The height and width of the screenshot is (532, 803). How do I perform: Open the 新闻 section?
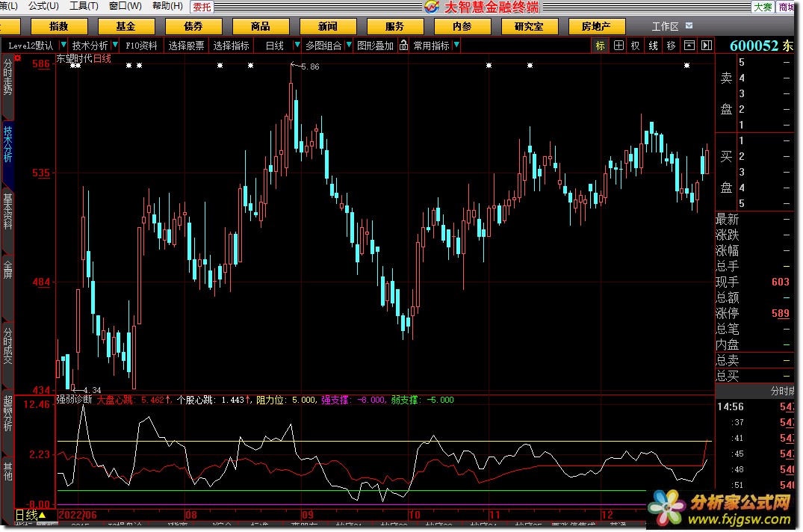click(327, 26)
